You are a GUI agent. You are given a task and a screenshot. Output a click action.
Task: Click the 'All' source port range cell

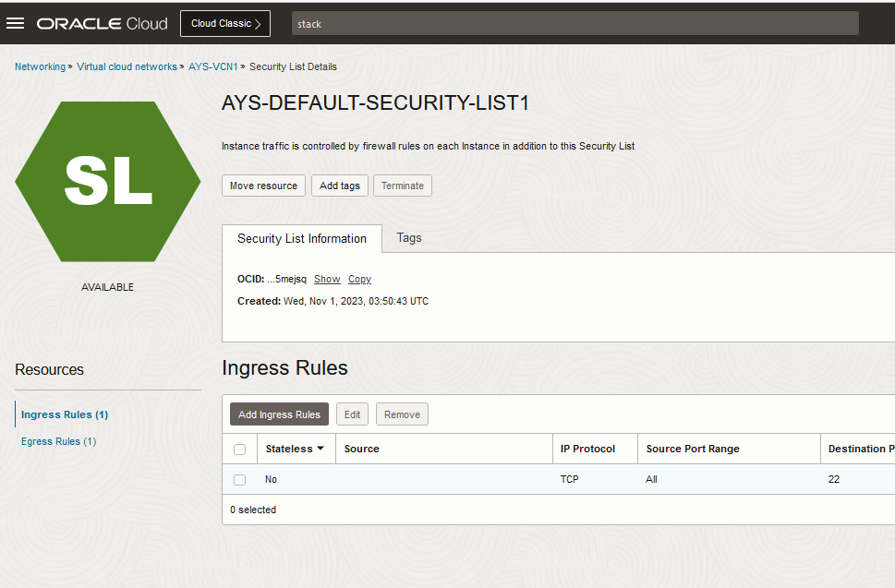(651, 479)
